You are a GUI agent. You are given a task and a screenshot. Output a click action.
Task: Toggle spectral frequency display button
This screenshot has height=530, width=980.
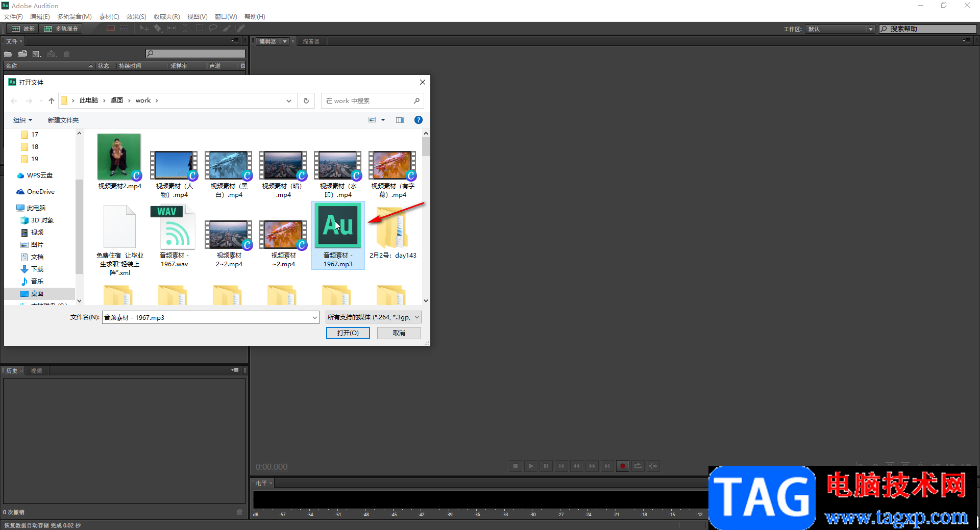coord(111,29)
